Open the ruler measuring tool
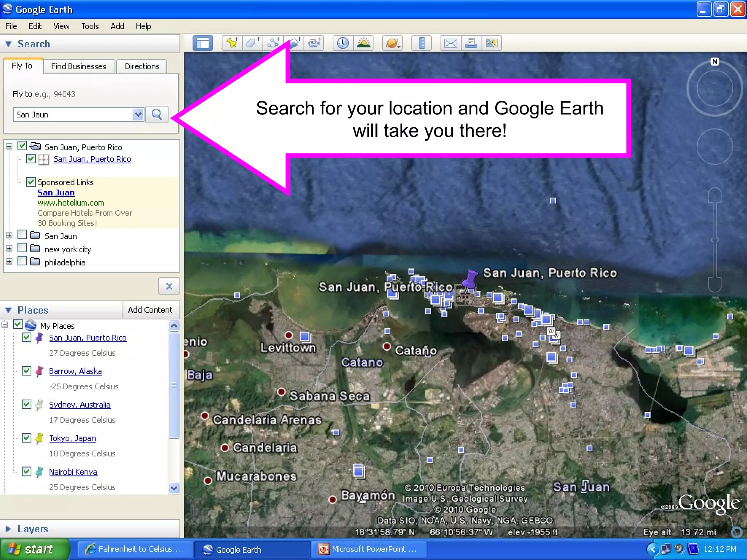The width and height of the screenshot is (747, 560). 422,43
